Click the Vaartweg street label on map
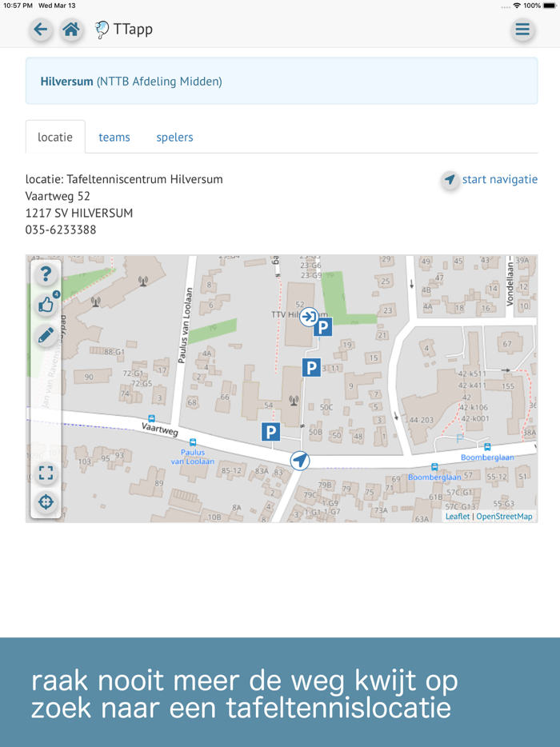Image resolution: width=560 pixels, height=747 pixels. click(x=160, y=429)
